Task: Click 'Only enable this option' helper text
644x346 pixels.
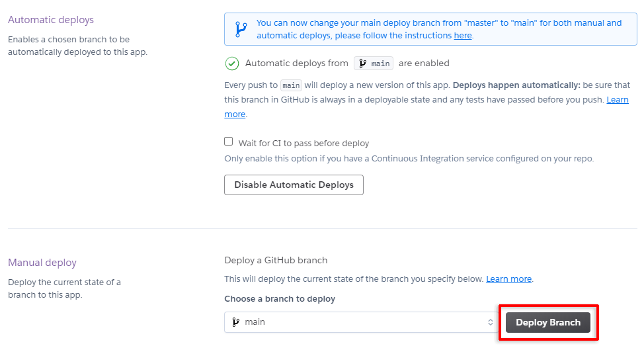Action: [409, 159]
